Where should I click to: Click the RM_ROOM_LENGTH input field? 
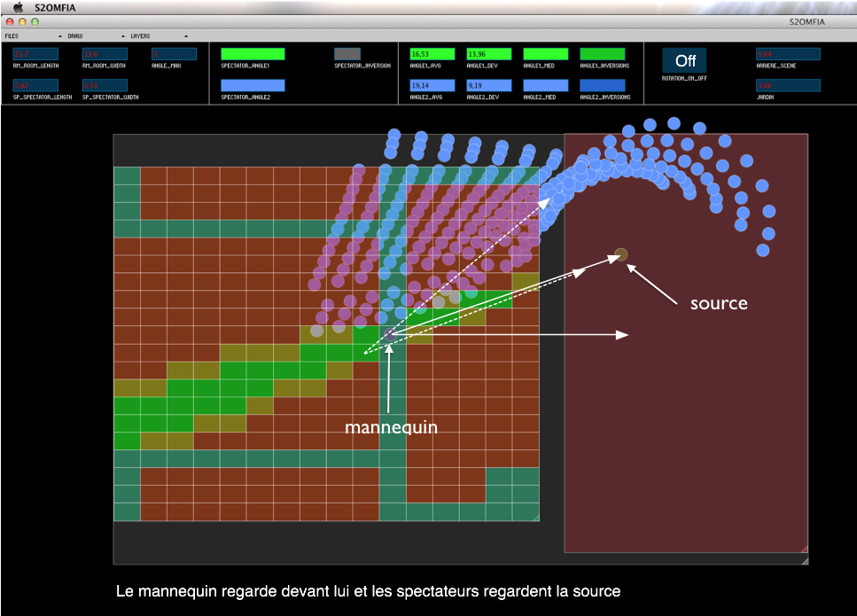tap(35, 54)
